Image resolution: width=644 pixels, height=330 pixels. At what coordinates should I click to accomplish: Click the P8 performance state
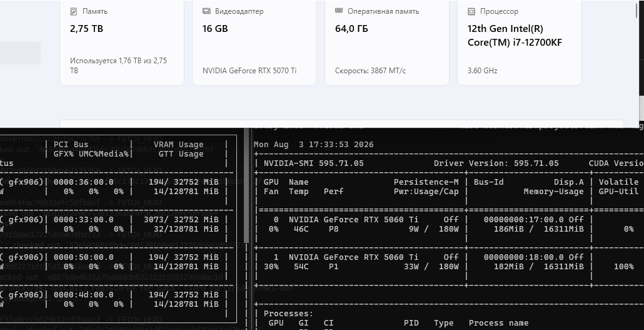pos(333,229)
